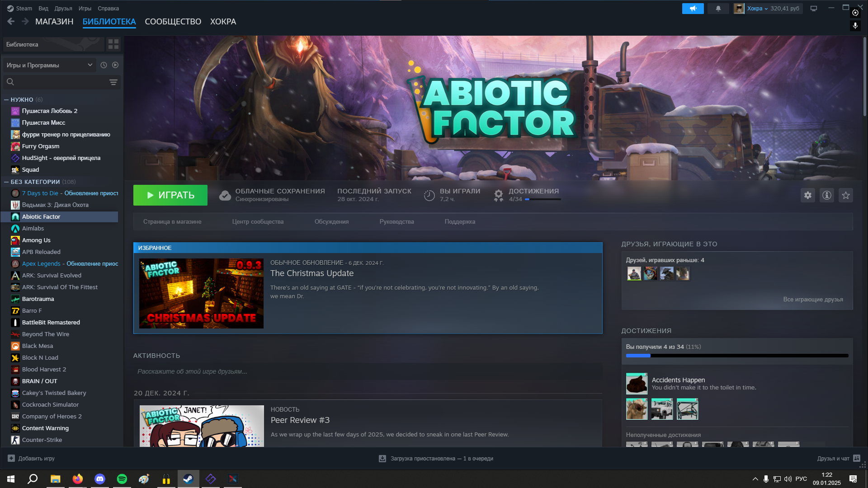Open taskbar search magnifier

tap(33, 479)
